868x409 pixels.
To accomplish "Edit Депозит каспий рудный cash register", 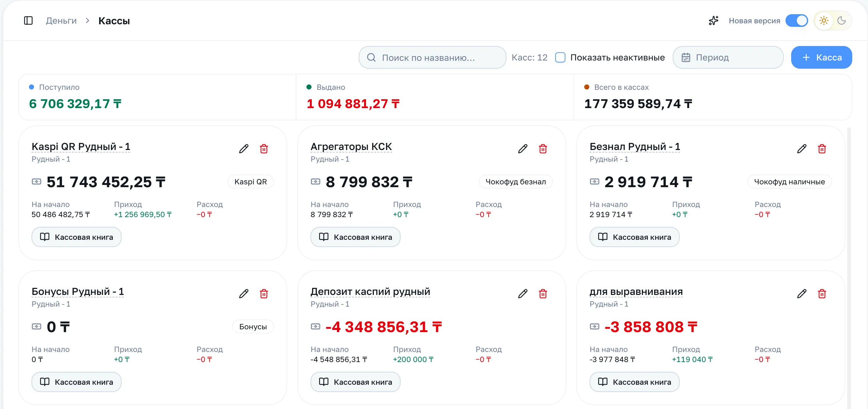I will 523,294.
